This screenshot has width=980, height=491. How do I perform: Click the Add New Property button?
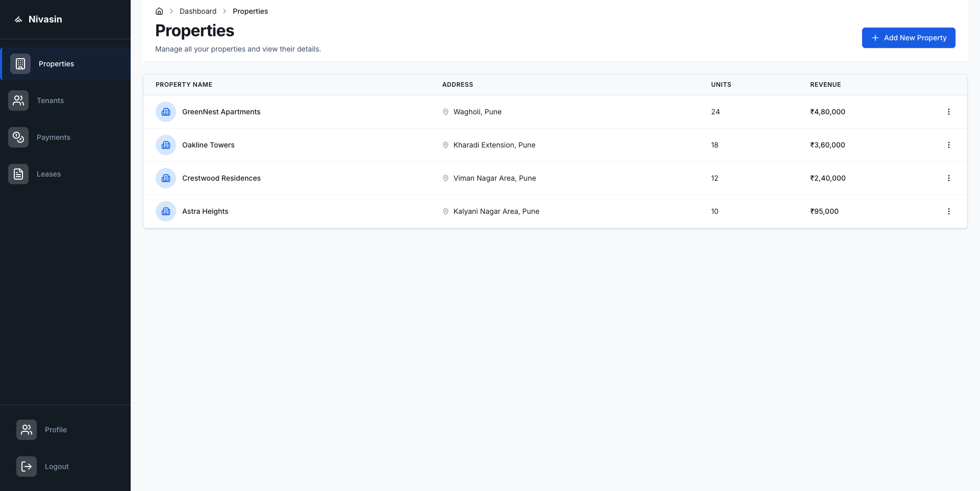[x=909, y=37]
